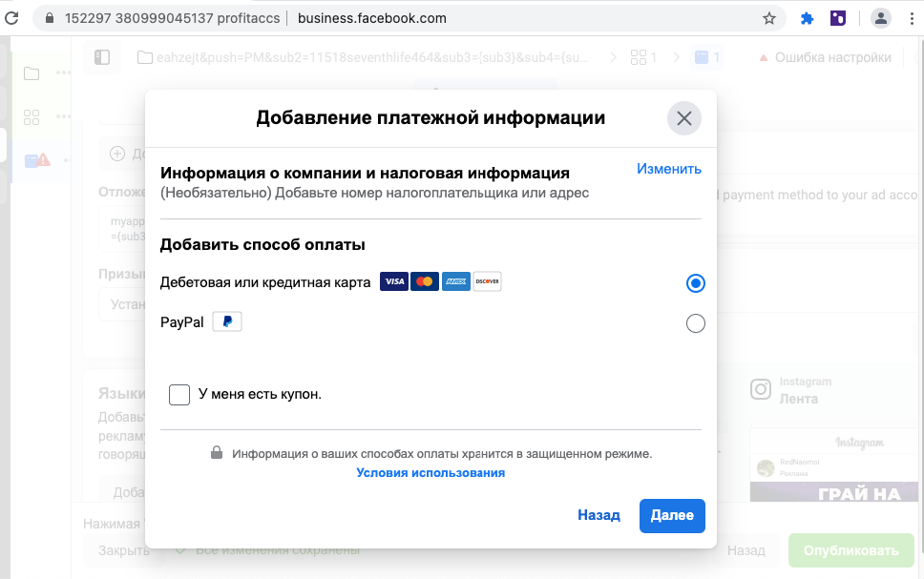Click the ad icon with warning in sidebar
924x579 pixels.
click(37, 160)
